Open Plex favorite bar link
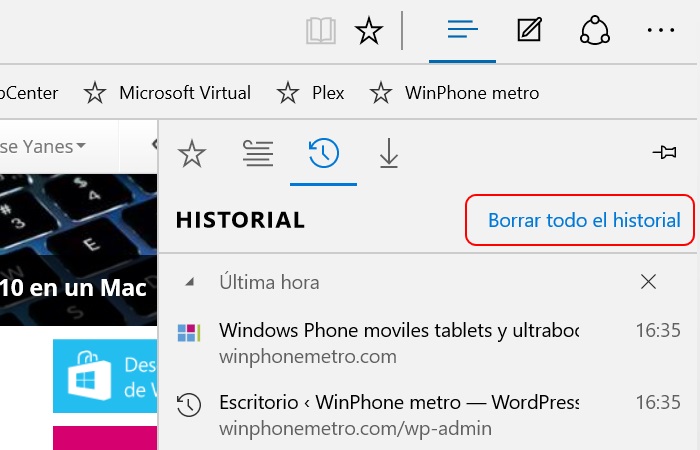 311,93
